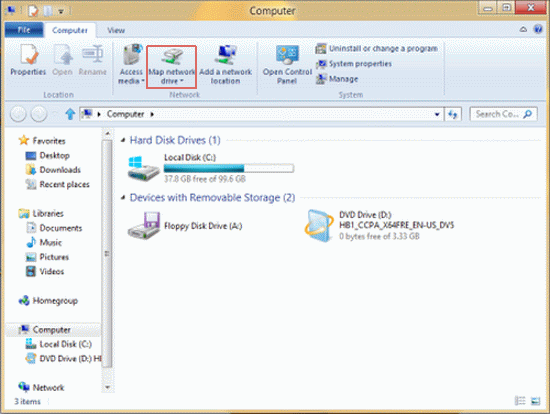The height and width of the screenshot is (414, 550).
Task: Click the search magnifier icon
Action: [x=528, y=114]
